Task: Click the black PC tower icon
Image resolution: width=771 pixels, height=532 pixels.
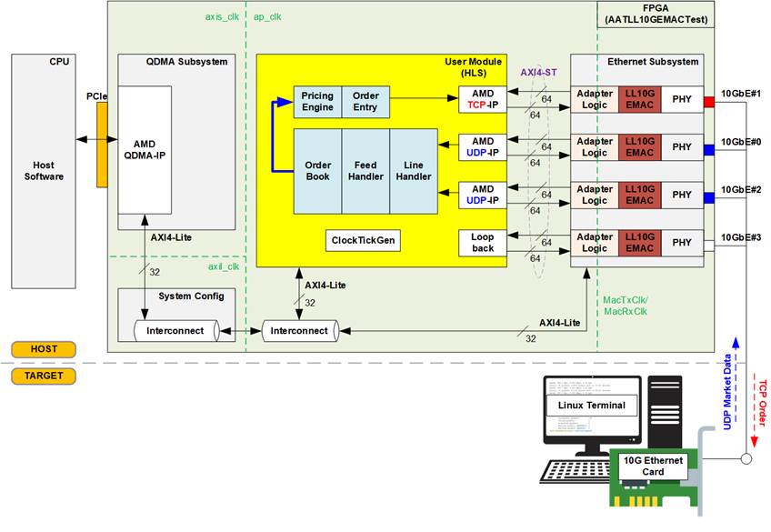Action: point(665,413)
